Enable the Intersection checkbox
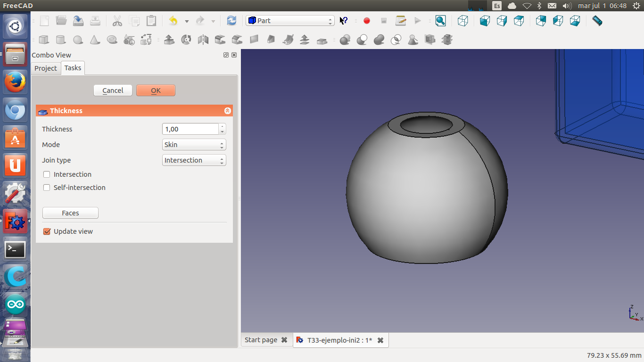Screen dimensions: 644x362 (47, 174)
